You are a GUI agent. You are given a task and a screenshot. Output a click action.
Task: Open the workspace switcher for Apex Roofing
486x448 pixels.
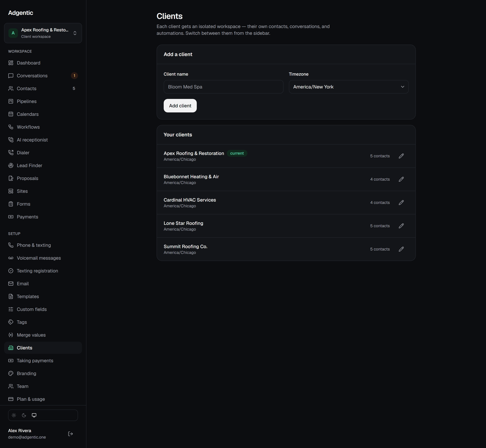click(x=43, y=33)
